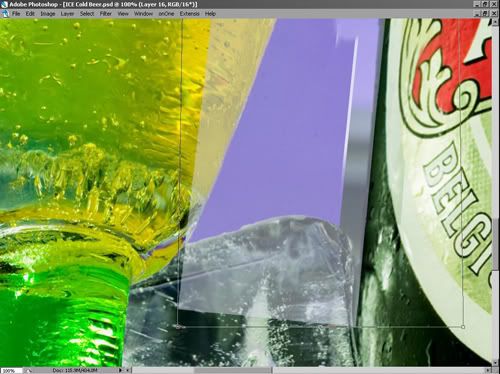Open the Window menu
The width and height of the screenshot is (500, 374).
143,14
